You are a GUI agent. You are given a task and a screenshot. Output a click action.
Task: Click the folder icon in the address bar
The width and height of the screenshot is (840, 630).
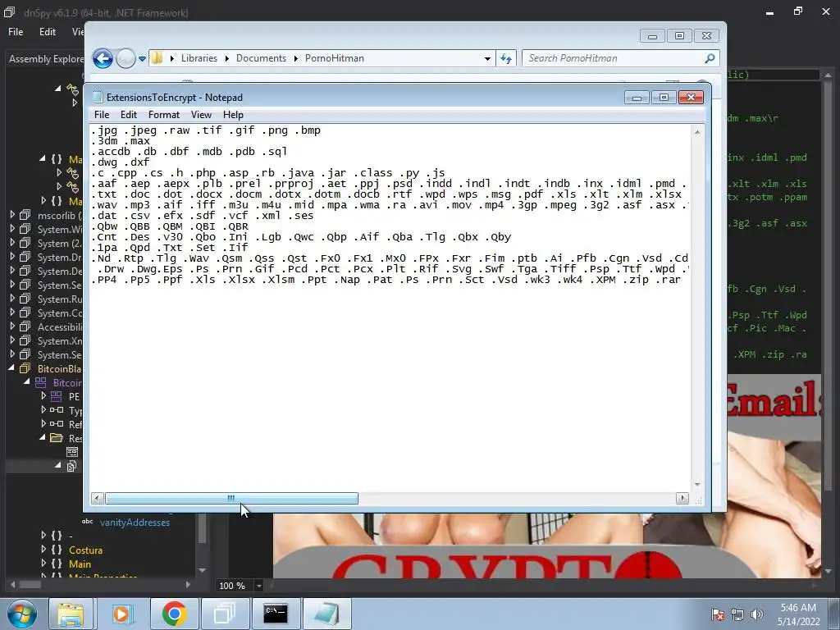pos(157,58)
